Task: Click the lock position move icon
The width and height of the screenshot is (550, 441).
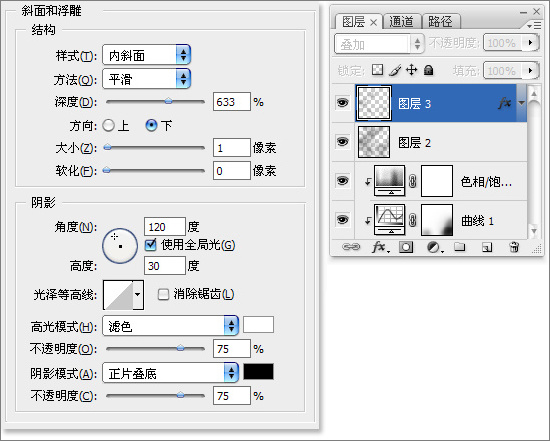Action: coord(411,70)
